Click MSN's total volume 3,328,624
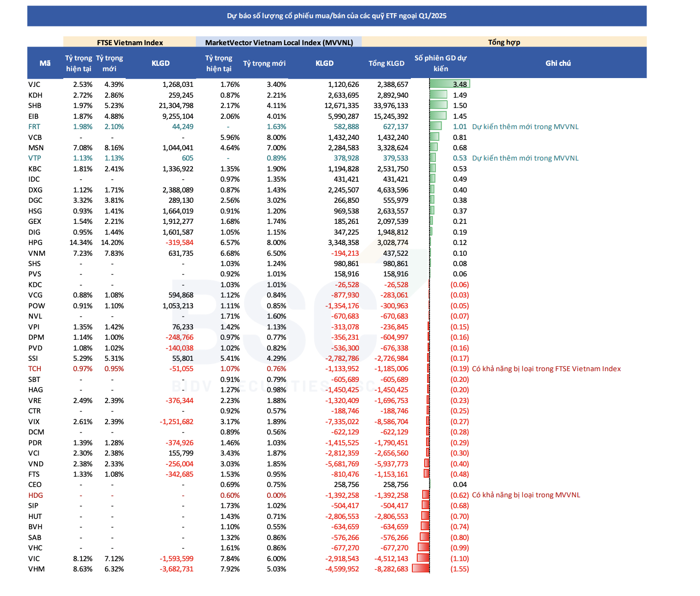Viewport: 700px width, 596px height. [393, 148]
